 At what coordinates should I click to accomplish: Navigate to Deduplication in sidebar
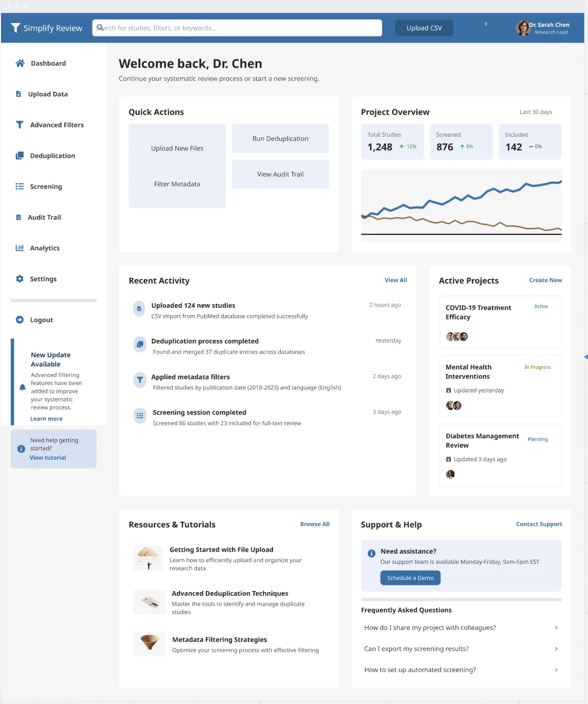tap(54, 156)
